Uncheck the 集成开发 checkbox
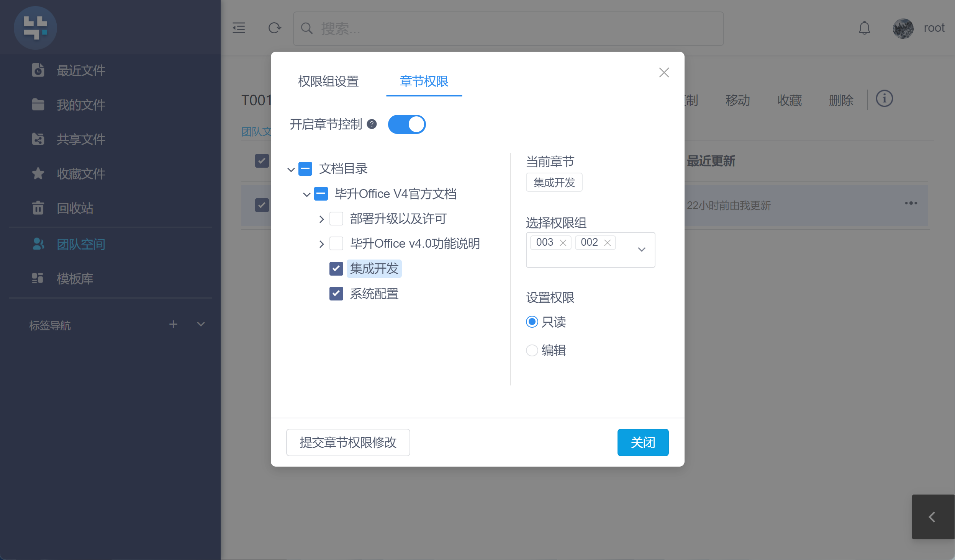Image resolution: width=955 pixels, height=560 pixels. click(x=336, y=269)
